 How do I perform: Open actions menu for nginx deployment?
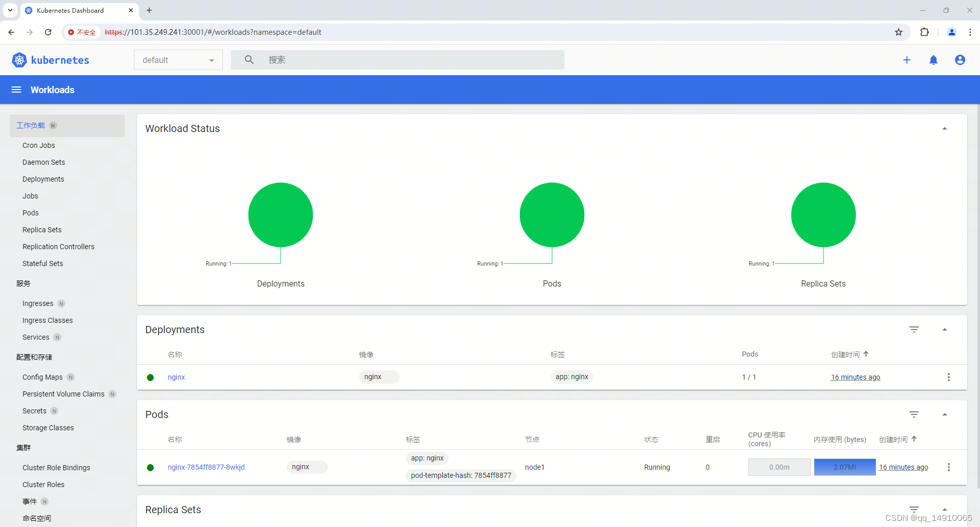(x=949, y=377)
